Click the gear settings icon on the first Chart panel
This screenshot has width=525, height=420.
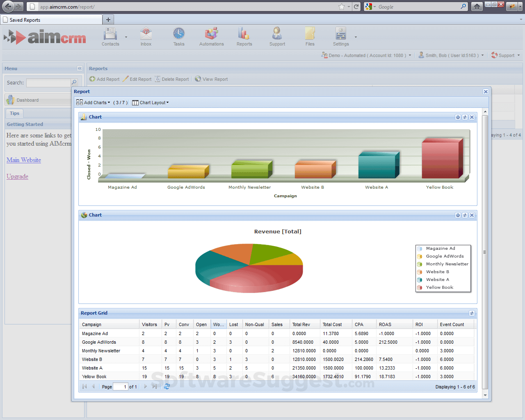point(458,117)
